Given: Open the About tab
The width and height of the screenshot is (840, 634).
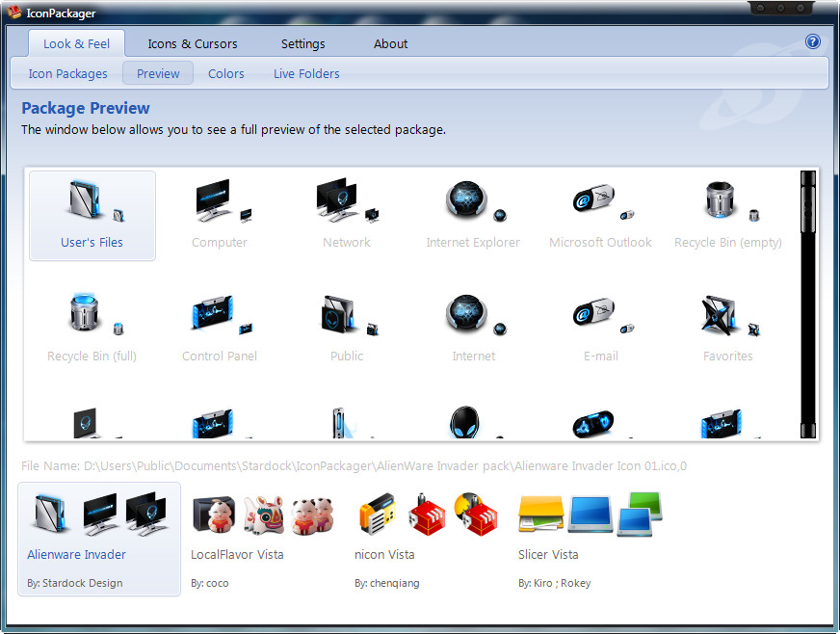Looking at the screenshot, I should click(x=390, y=43).
